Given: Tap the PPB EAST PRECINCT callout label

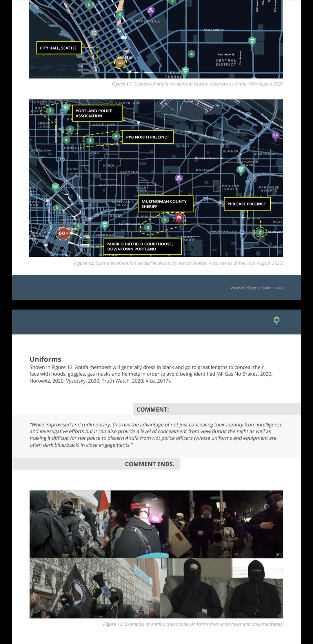Looking at the screenshot, I should [247, 204].
